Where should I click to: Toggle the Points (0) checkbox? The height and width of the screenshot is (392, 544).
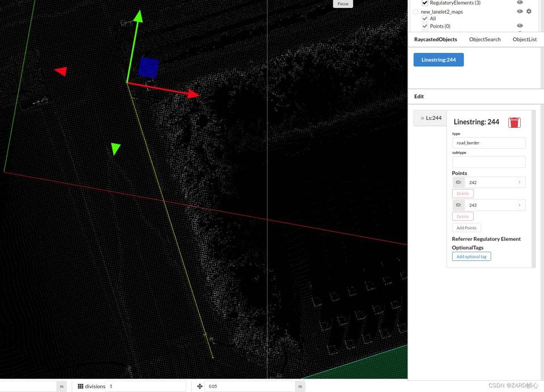click(425, 26)
